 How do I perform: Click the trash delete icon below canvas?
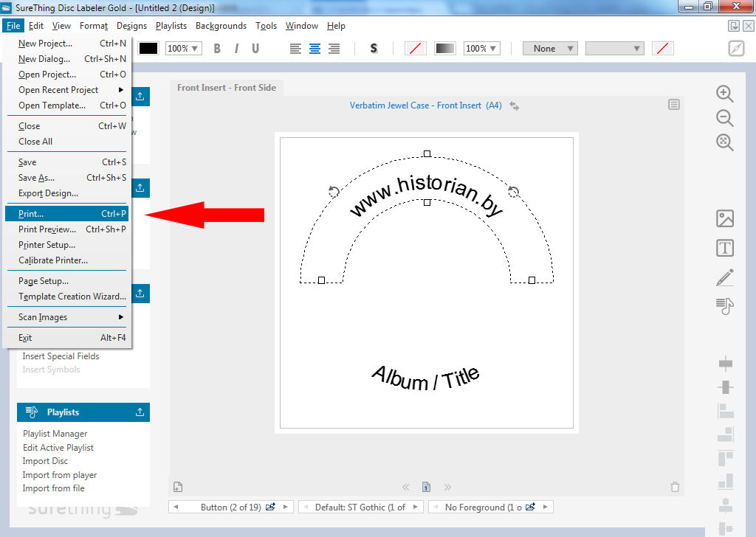tap(674, 487)
